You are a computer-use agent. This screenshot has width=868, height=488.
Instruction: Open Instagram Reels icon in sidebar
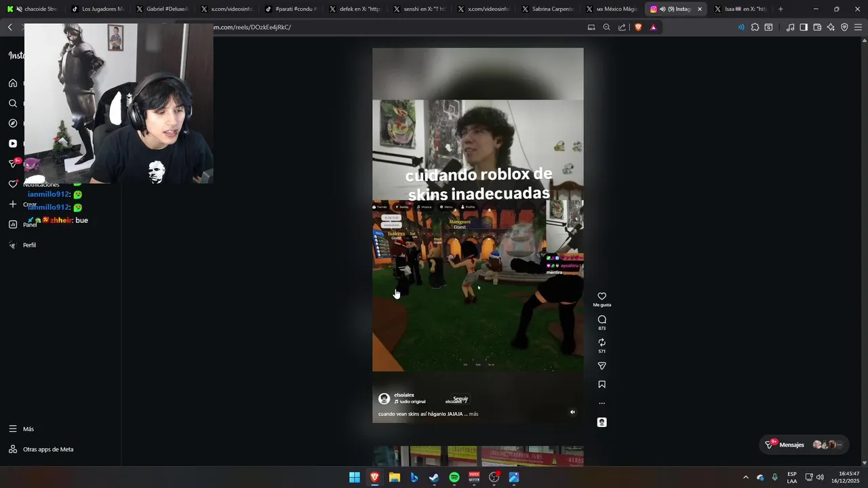click(x=12, y=144)
